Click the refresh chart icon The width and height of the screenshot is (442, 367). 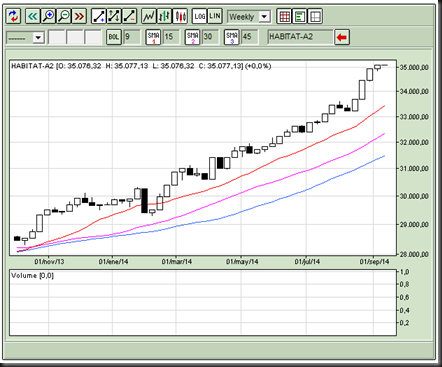click(x=14, y=16)
